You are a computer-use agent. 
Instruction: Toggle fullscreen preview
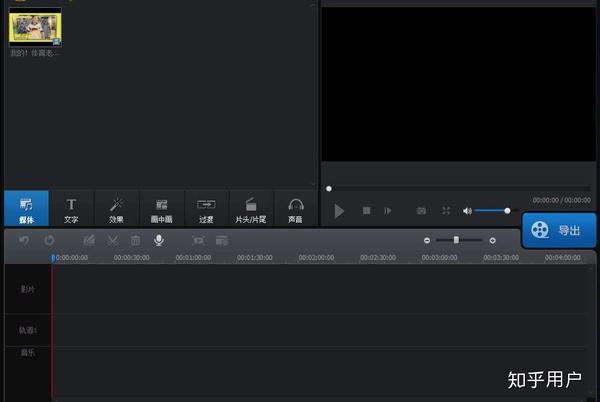[446, 211]
